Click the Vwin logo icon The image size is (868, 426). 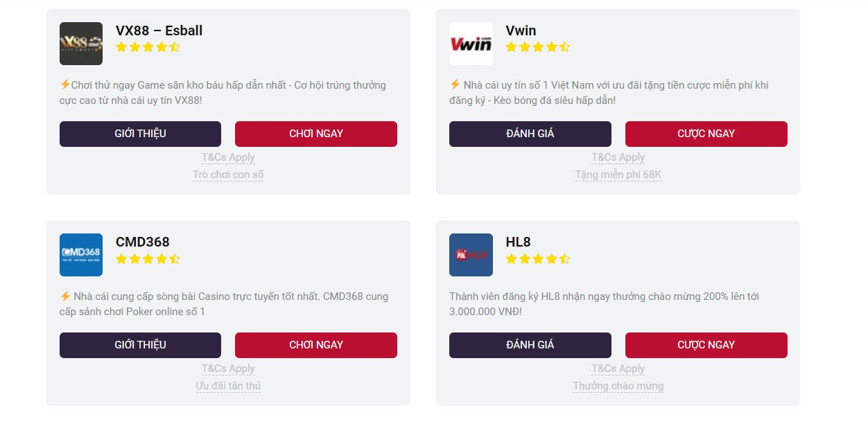point(471,44)
